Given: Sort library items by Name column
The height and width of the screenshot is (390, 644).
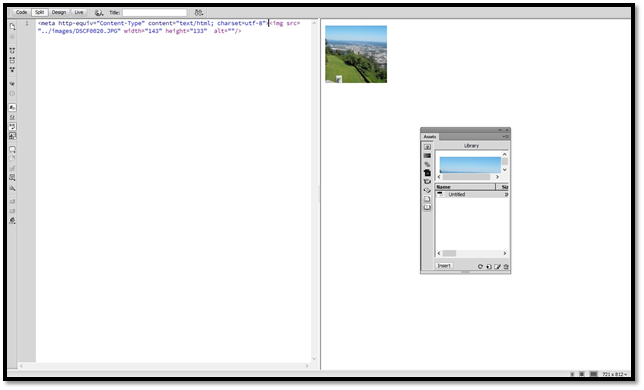Looking at the screenshot, I should 465,187.
